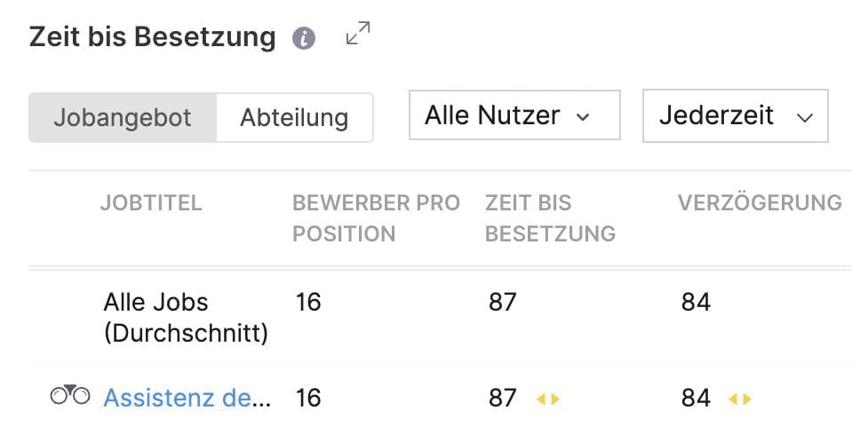Sort by the VERZÖGERUNG column header
Image resolution: width=868 pixels, height=442 pixels.
point(760,203)
